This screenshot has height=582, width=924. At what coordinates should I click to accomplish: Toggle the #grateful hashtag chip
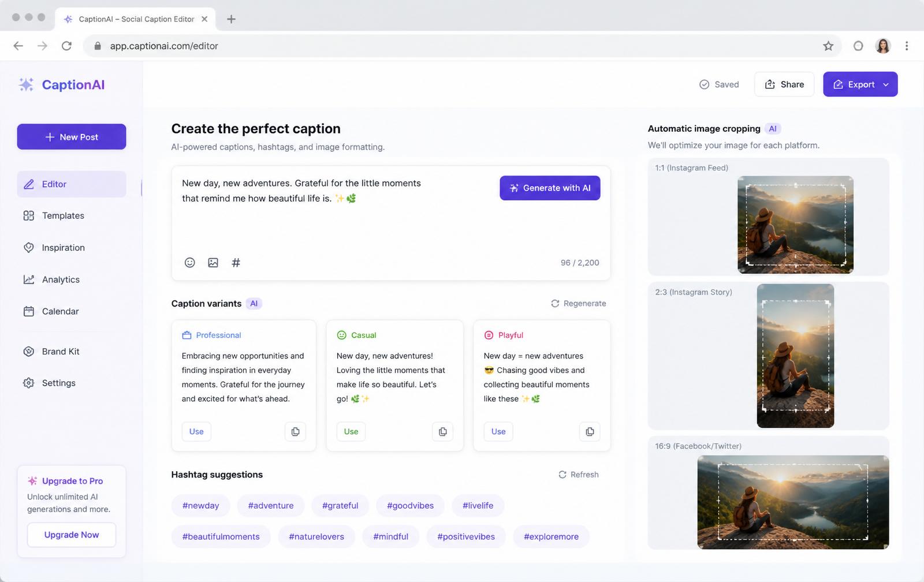[x=340, y=506]
